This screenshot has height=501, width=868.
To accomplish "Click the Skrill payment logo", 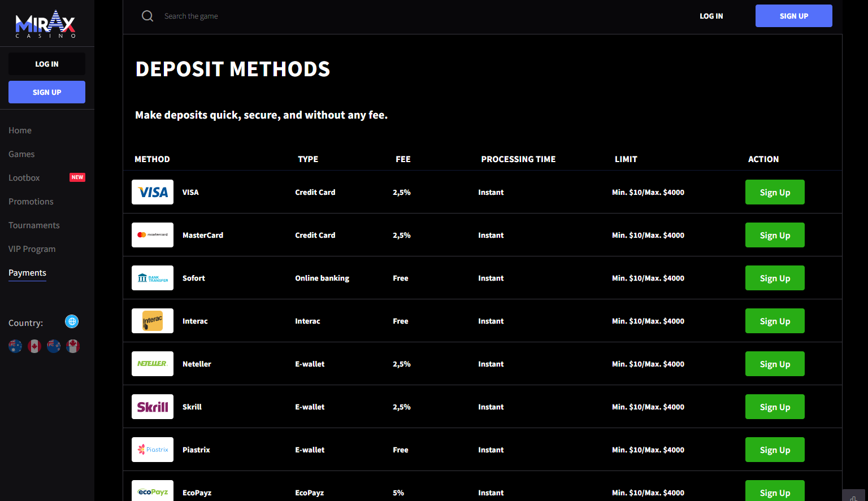I will point(153,407).
